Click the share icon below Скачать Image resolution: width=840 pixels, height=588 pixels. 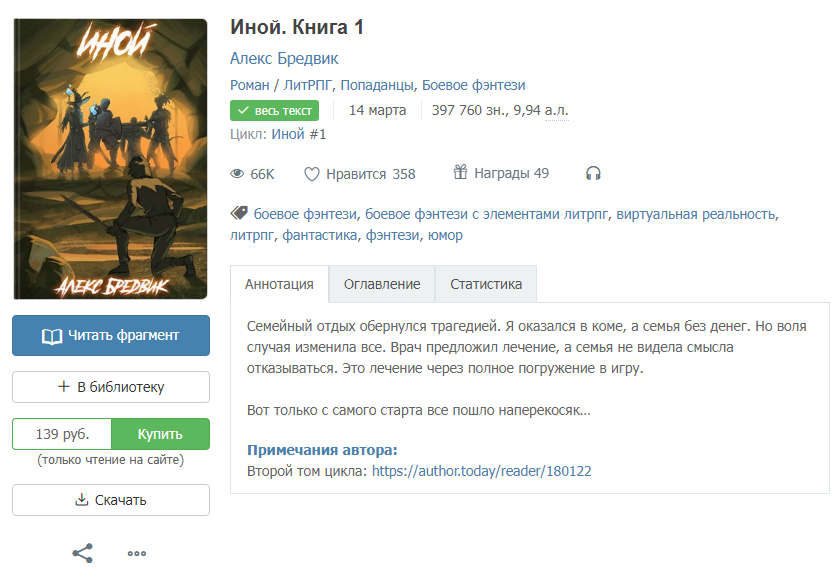click(82, 553)
